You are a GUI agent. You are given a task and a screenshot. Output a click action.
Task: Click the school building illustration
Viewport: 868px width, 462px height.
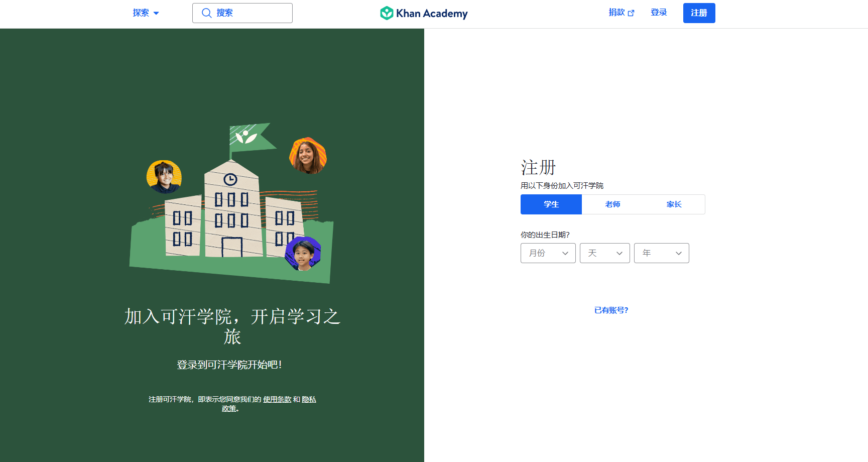[x=231, y=203]
